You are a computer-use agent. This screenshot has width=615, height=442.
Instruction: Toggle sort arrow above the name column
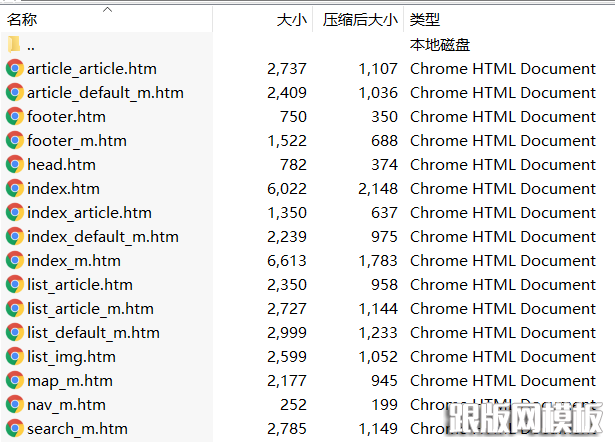click(x=108, y=10)
